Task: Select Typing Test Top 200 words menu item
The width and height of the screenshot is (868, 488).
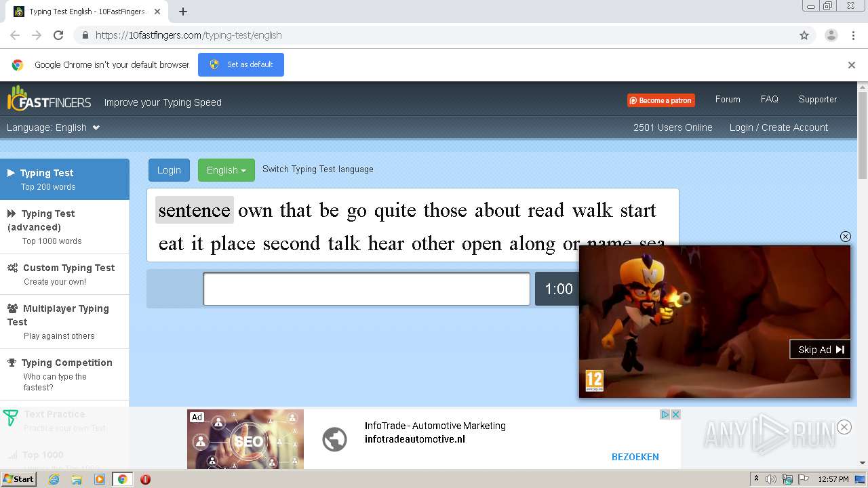Action: click(x=64, y=180)
